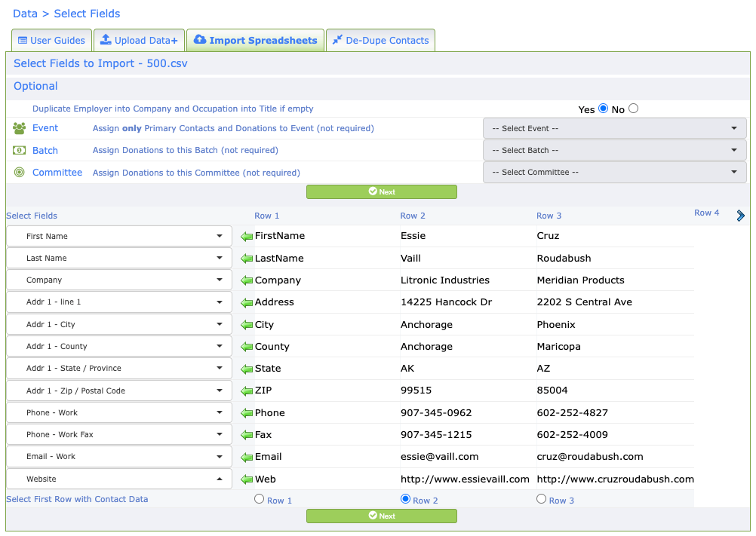Open the Addr 1 - State / Province dropdown
Viewport: 756px width, 536px height.
(x=119, y=369)
